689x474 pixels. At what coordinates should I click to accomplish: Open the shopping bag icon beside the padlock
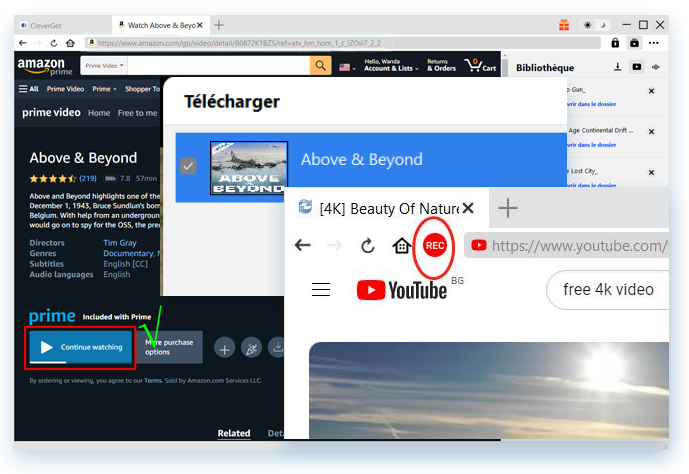pos(635,43)
